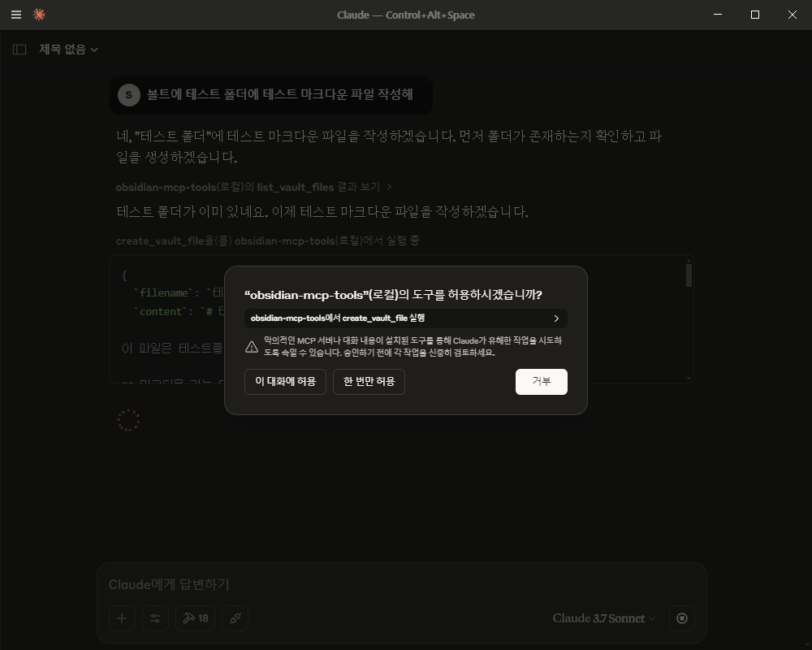Click the warning triangle icon in the dialog
Viewport: 812px width, 650px height.
pos(252,347)
